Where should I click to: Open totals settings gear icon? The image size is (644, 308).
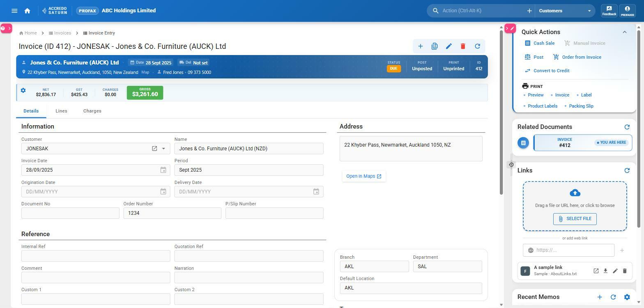pos(23,90)
